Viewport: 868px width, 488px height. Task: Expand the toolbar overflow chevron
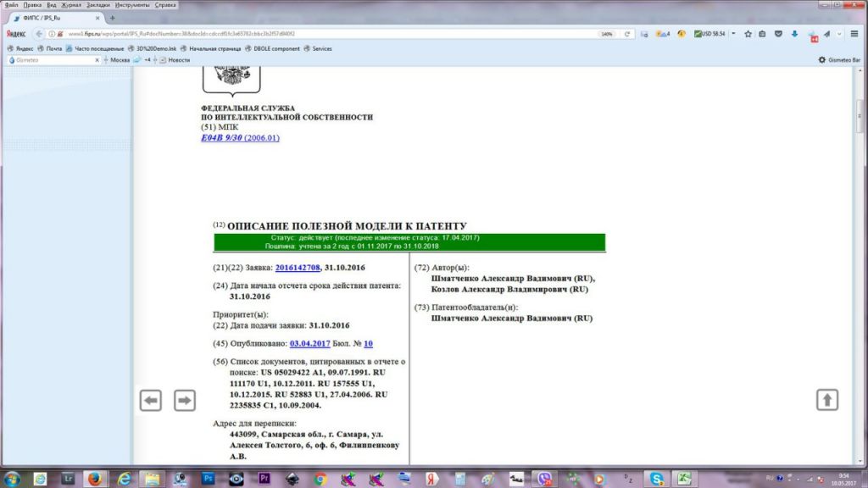click(840, 34)
